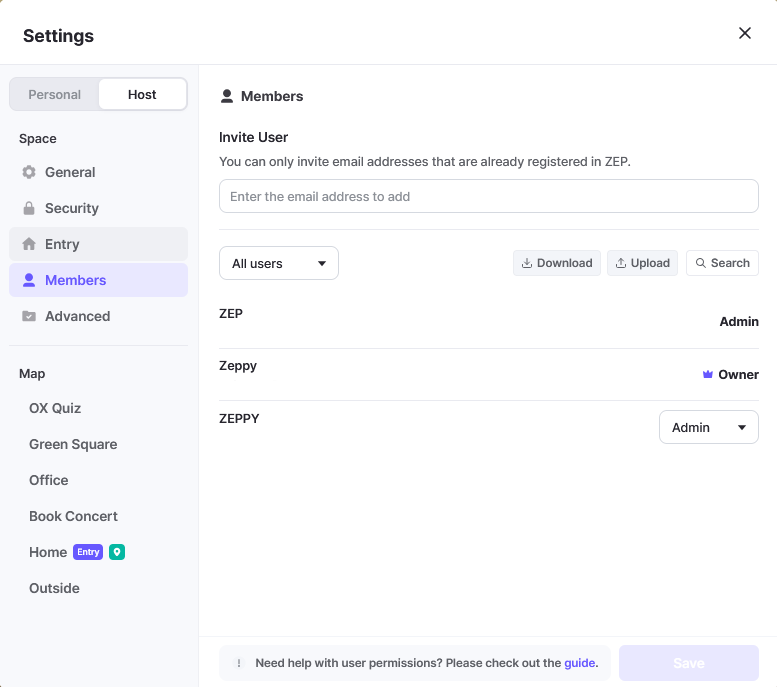Open the user permissions guide link
777x687 pixels.
[580, 663]
